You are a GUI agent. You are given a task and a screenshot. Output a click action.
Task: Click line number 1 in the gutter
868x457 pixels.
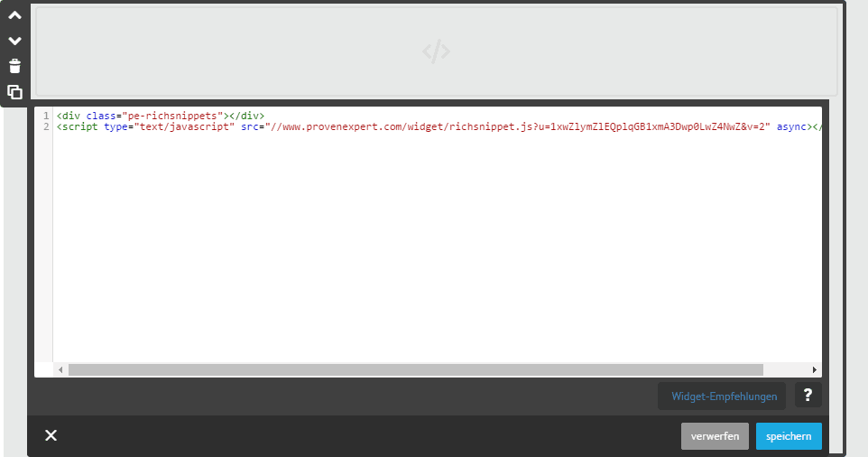45,116
